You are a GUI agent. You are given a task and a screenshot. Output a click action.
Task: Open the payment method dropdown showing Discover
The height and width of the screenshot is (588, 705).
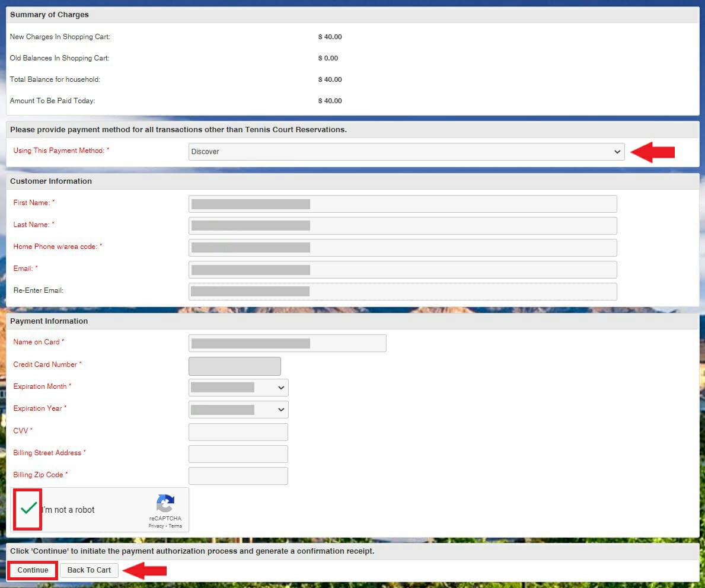click(x=406, y=152)
